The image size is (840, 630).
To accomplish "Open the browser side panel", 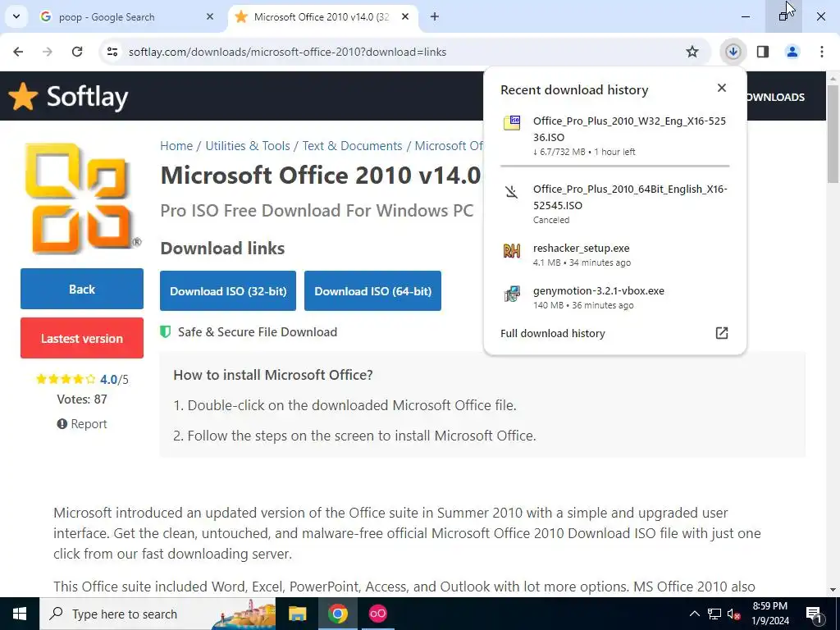I will click(x=763, y=52).
